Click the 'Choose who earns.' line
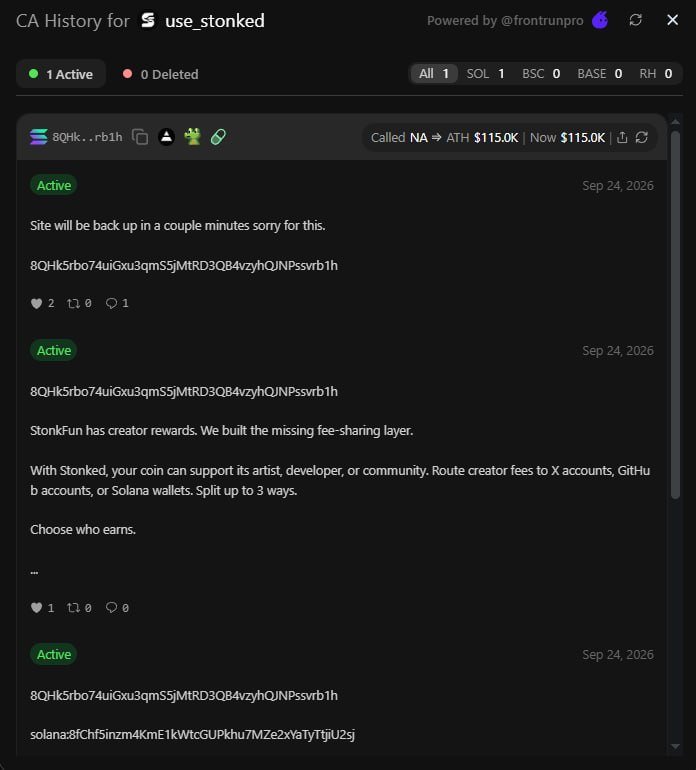696x770 pixels. 83,529
